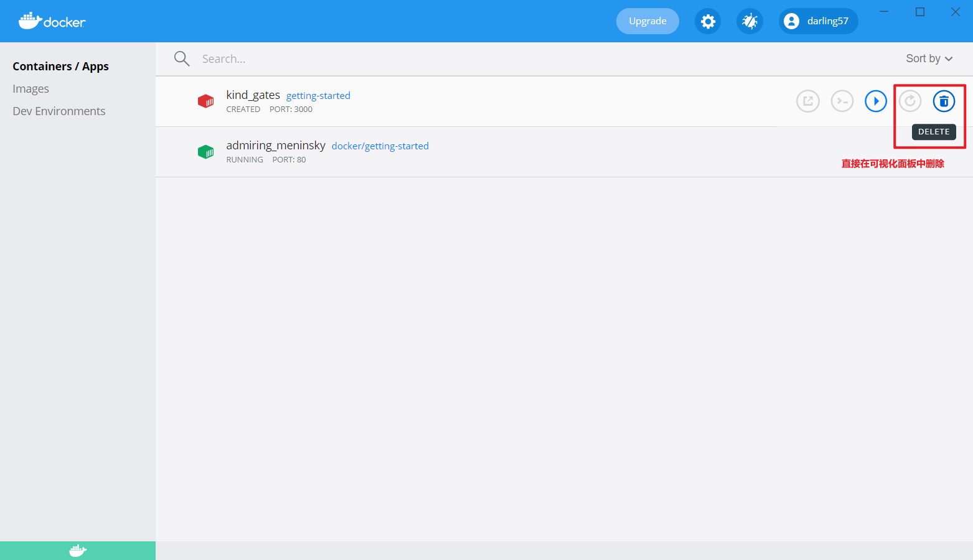Click red container icon of kind_gates

point(205,101)
